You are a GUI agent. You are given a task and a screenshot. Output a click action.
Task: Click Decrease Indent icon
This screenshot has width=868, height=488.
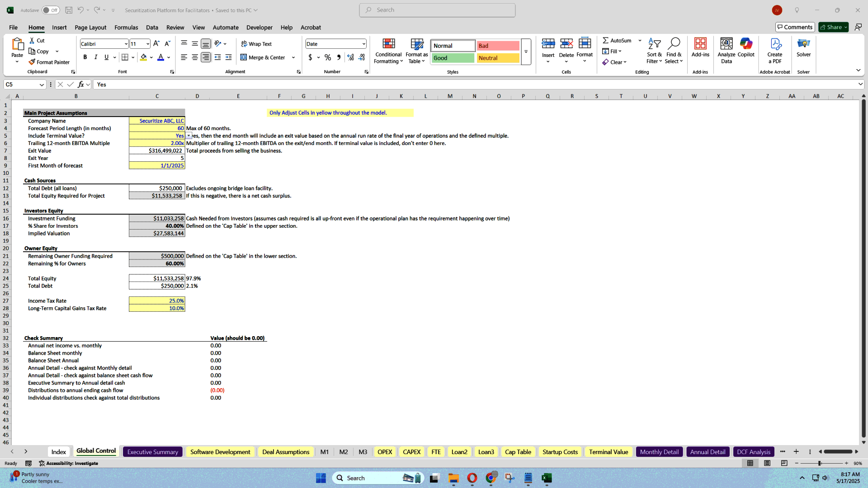pyautogui.click(x=218, y=57)
